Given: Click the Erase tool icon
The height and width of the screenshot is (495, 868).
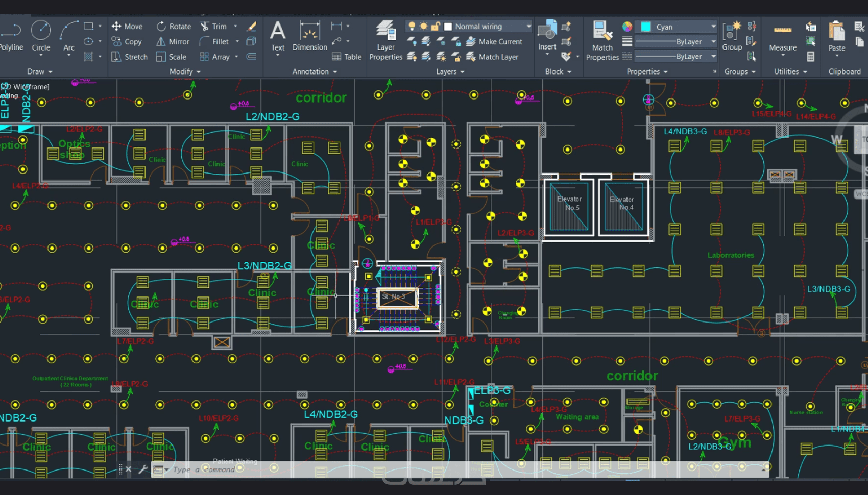Looking at the screenshot, I should pos(251,27).
